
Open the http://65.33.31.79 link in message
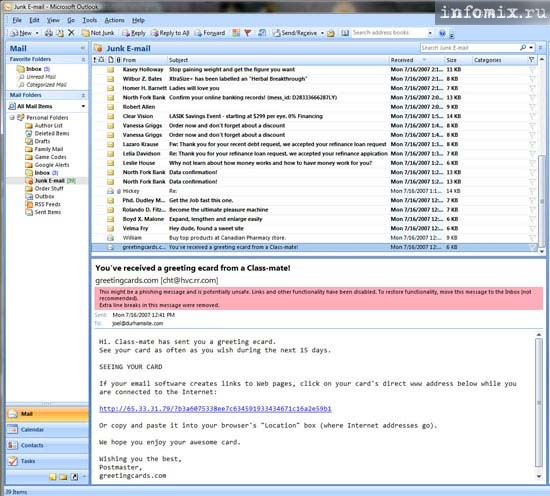pos(215,409)
